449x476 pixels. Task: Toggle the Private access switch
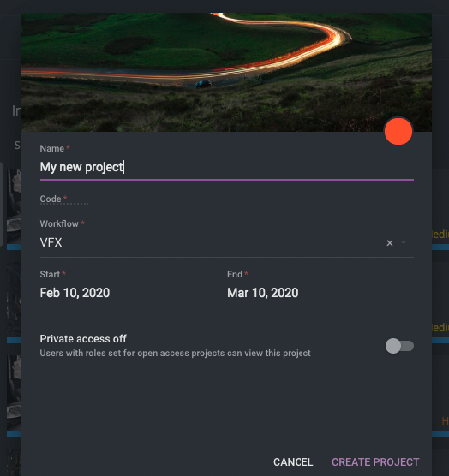click(399, 346)
